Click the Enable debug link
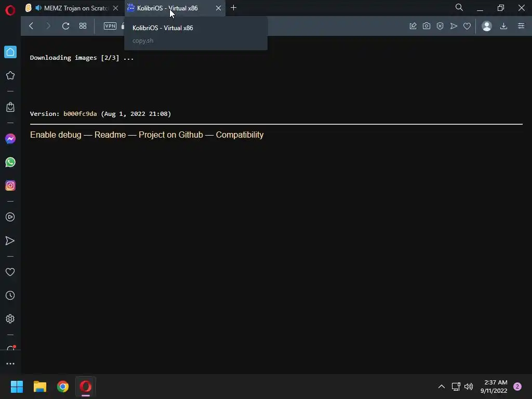532x399 pixels. [56, 135]
